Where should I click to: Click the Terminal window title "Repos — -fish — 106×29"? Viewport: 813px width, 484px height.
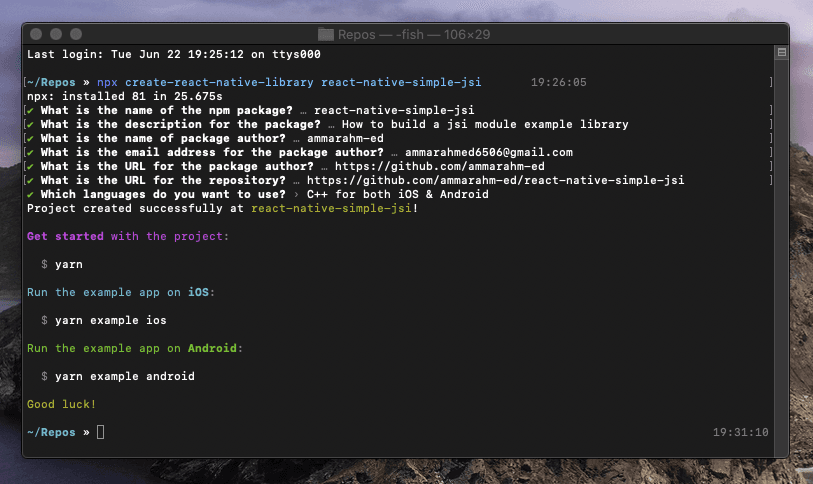pos(414,34)
